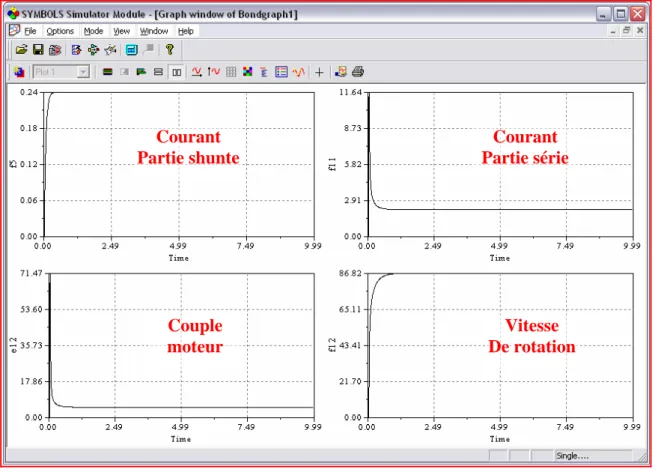Click the grey sparkle tool icon

click(110, 50)
